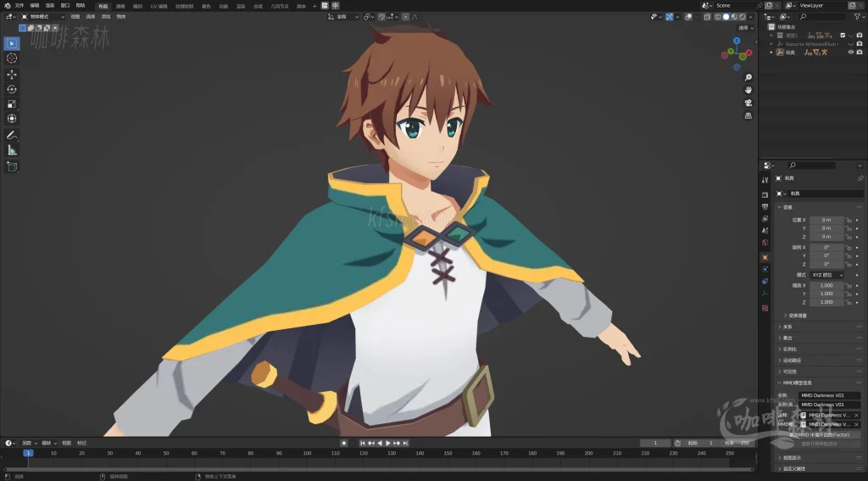Open viewport 视图 View menu
This screenshot has width=868, height=481.
pos(75,17)
